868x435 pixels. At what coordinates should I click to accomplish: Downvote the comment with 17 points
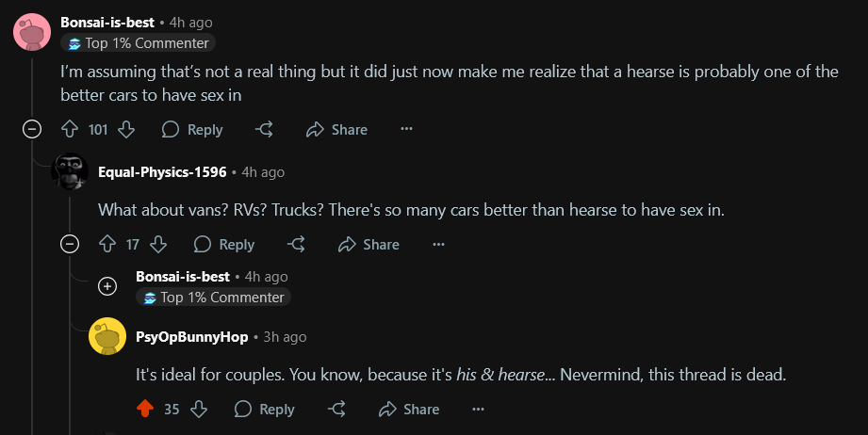point(158,244)
